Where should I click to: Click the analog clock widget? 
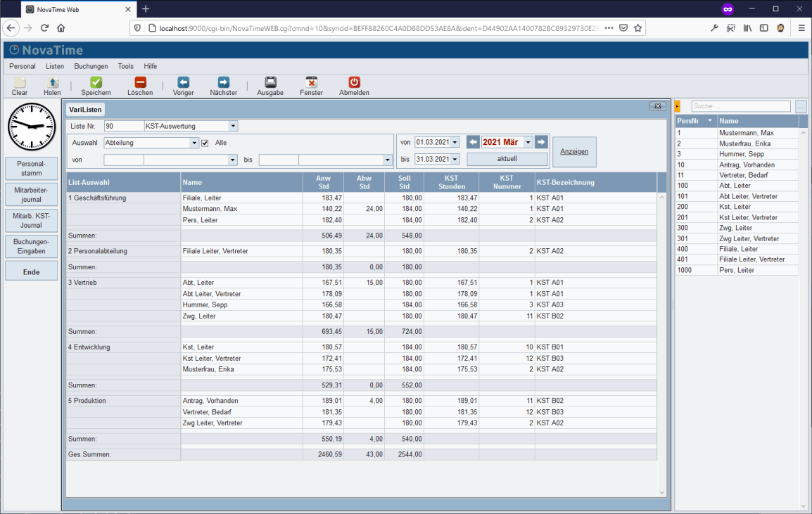click(x=32, y=127)
